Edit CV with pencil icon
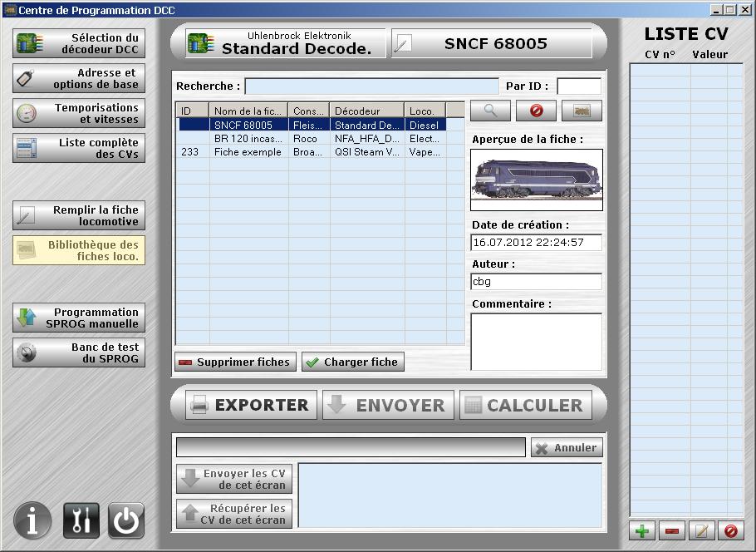 point(701,531)
